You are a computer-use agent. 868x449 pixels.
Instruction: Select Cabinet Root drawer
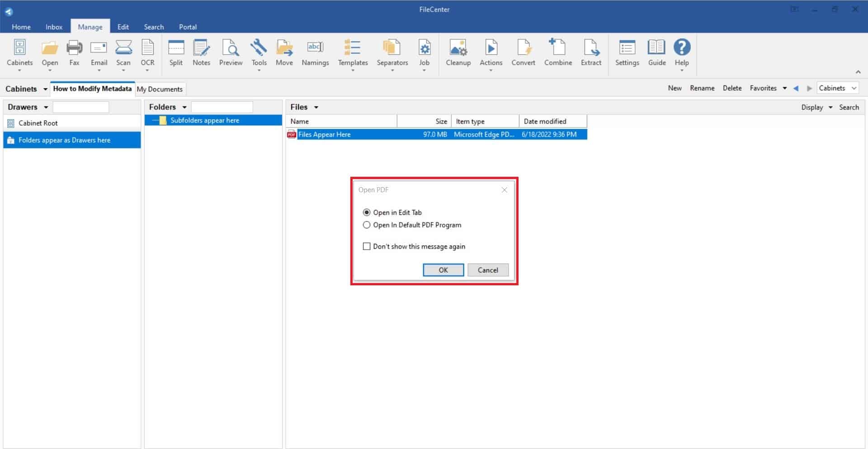72,123
